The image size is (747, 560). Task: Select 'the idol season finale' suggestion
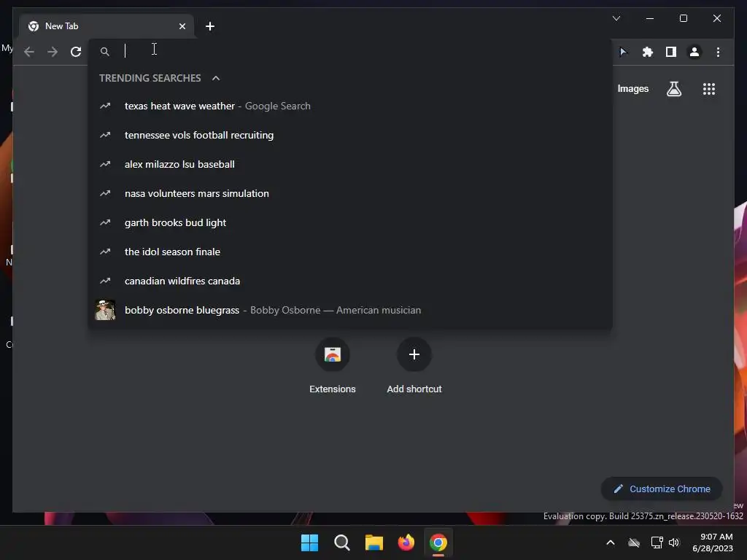pyautogui.click(x=350, y=252)
